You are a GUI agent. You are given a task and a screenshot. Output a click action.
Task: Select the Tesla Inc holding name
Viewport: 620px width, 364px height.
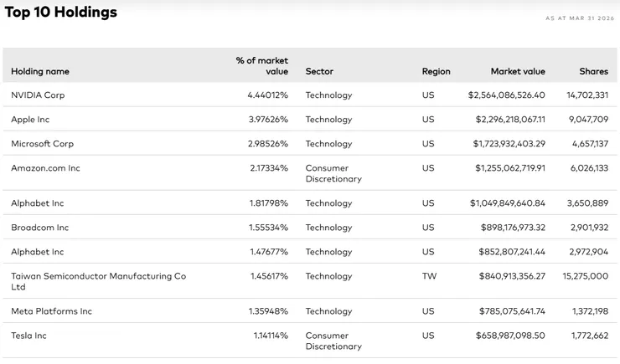pyautogui.click(x=28, y=336)
